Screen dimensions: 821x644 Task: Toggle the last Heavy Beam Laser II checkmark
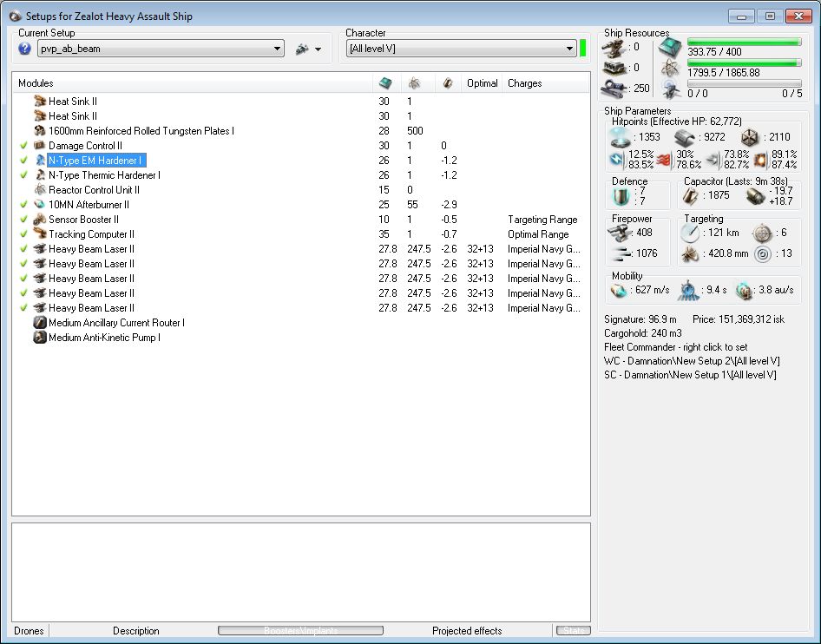click(x=23, y=308)
